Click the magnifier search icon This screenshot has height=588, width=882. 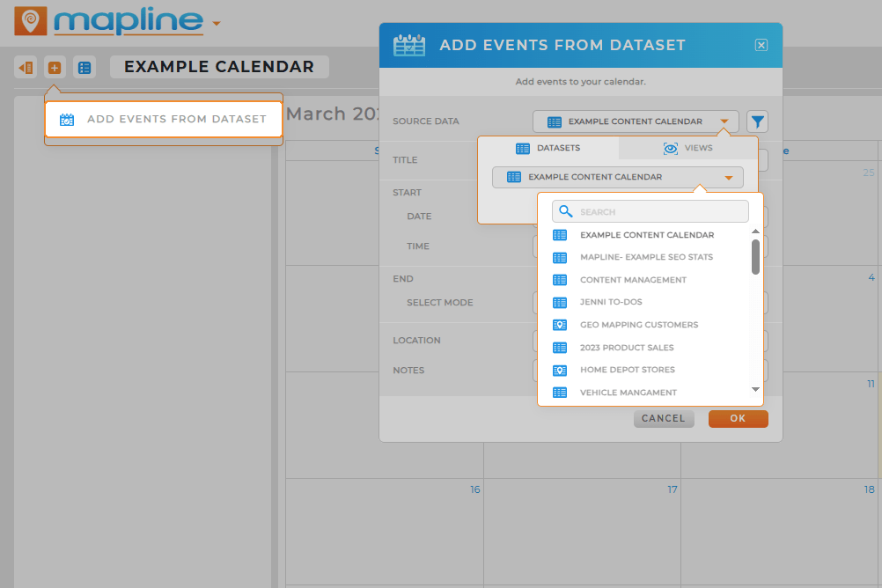coord(566,211)
